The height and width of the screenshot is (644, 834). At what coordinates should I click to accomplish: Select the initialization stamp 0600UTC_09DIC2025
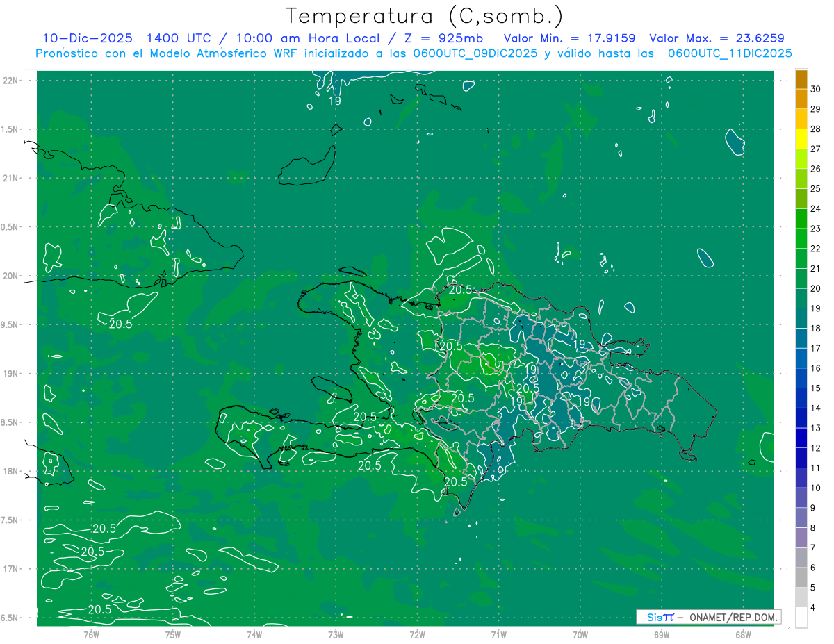475,53
